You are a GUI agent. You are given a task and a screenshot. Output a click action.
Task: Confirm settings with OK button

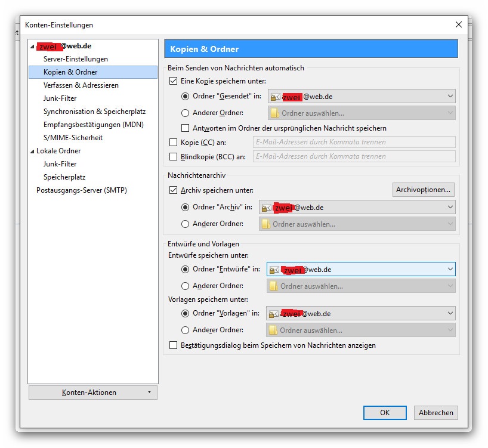click(385, 413)
